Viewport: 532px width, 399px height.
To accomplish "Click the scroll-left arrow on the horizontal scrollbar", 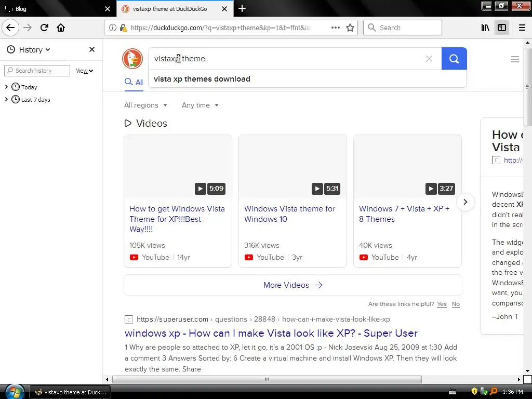I will (x=107, y=379).
